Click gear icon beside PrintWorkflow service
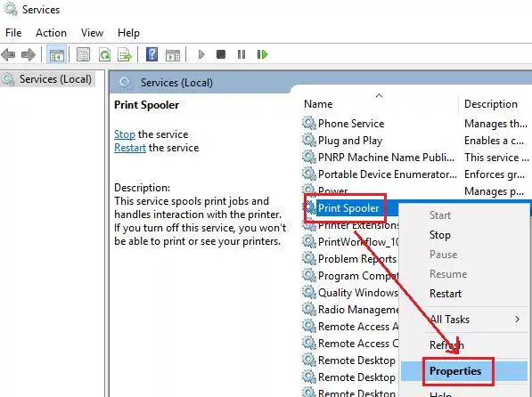The width and height of the screenshot is (532, 397). 308,242
